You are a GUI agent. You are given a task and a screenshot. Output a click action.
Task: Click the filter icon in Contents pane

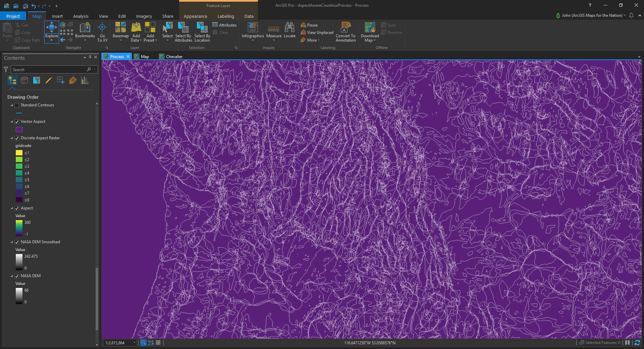coord(6,69)
